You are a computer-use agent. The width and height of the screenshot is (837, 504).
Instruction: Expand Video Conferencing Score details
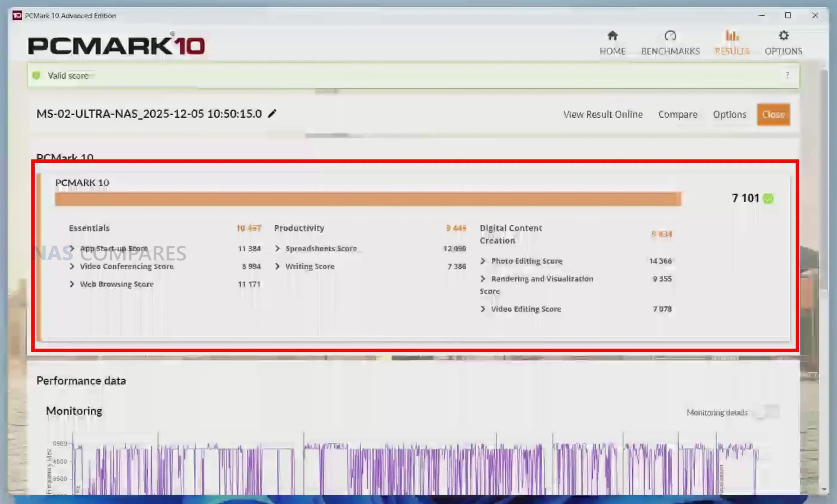72,267
